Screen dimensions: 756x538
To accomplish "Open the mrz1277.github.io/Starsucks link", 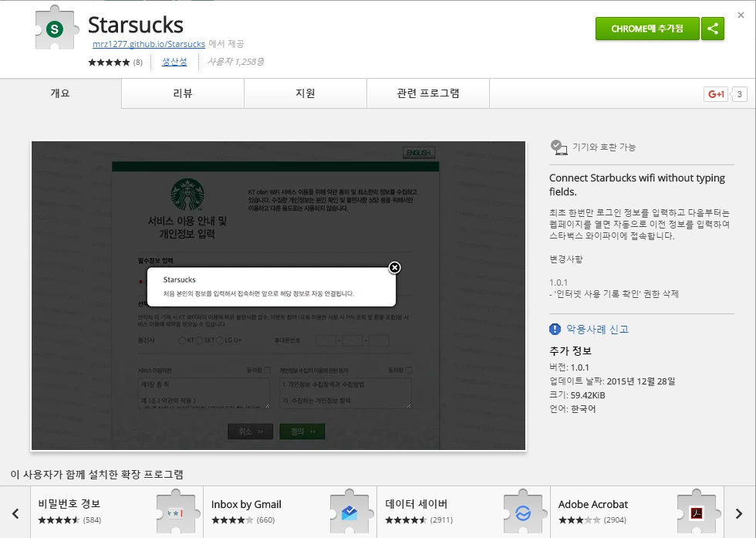I will tap(148, 44).
